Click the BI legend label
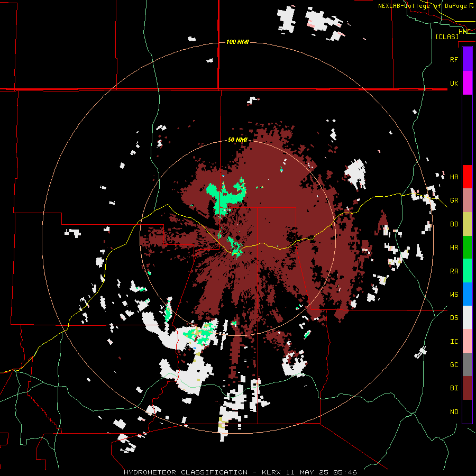476x476 pixels. 454,388
